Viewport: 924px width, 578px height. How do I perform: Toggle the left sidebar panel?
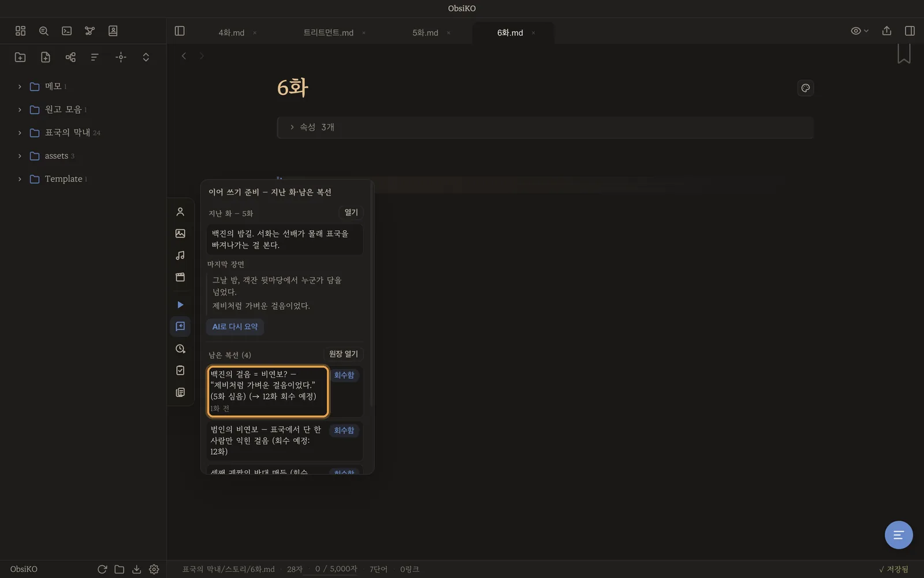click(x=180, y=31)
